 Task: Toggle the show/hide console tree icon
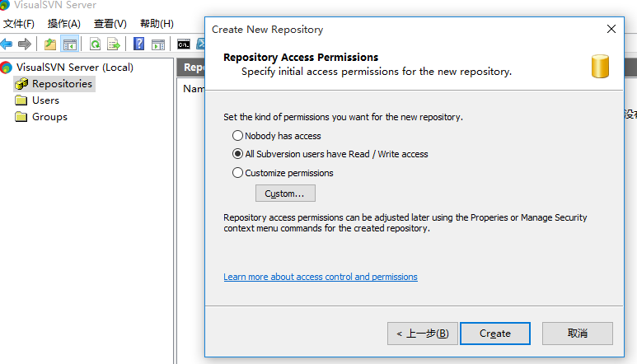click(69, 44)
